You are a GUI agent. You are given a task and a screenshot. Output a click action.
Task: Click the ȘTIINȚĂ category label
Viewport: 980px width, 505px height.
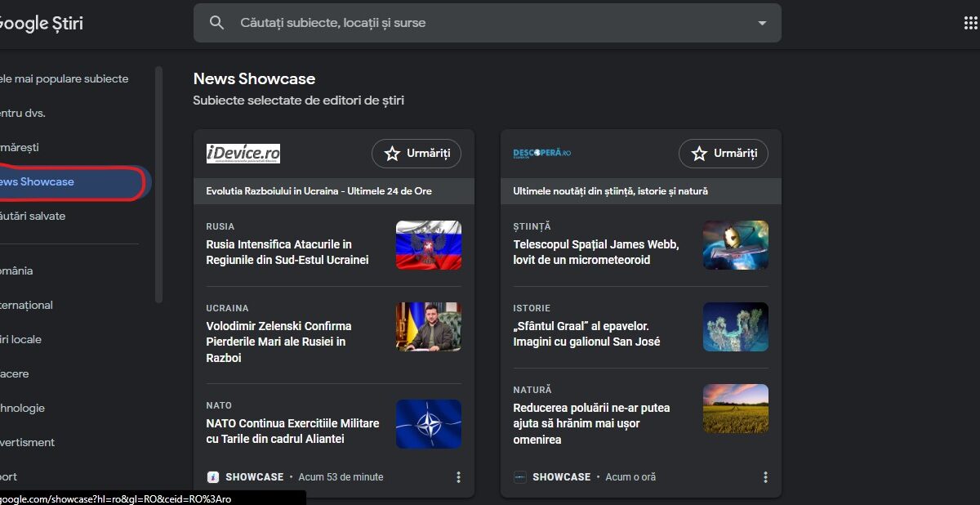532,226
